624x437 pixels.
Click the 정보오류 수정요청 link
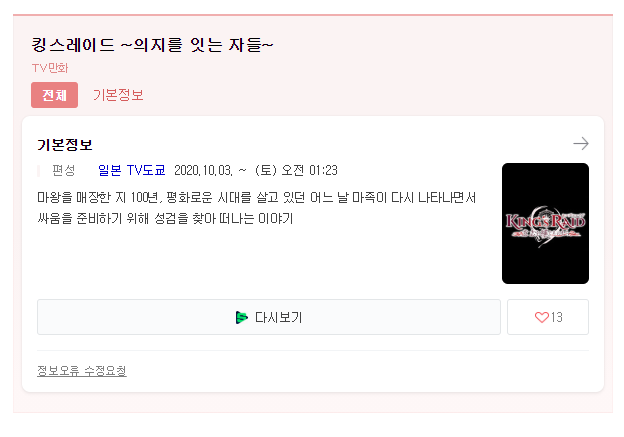pos(82,371)
